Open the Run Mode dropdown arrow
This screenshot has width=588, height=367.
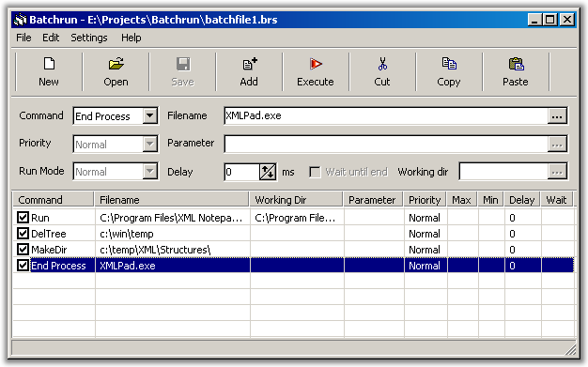click(149, 172)
